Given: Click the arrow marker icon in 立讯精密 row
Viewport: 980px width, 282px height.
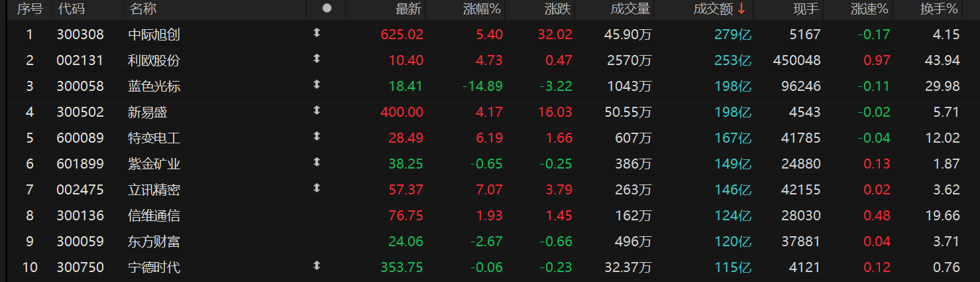Looking at the screenshot, I should 317,188.
